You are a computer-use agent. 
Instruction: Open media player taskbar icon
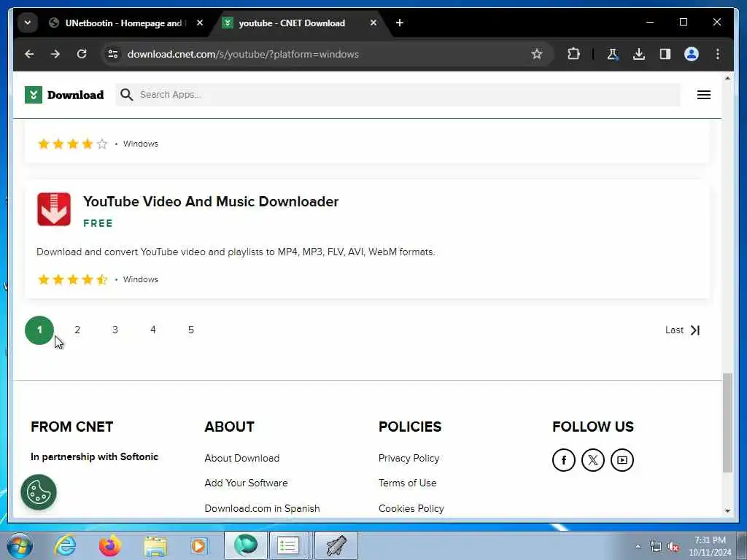[200, 545]
